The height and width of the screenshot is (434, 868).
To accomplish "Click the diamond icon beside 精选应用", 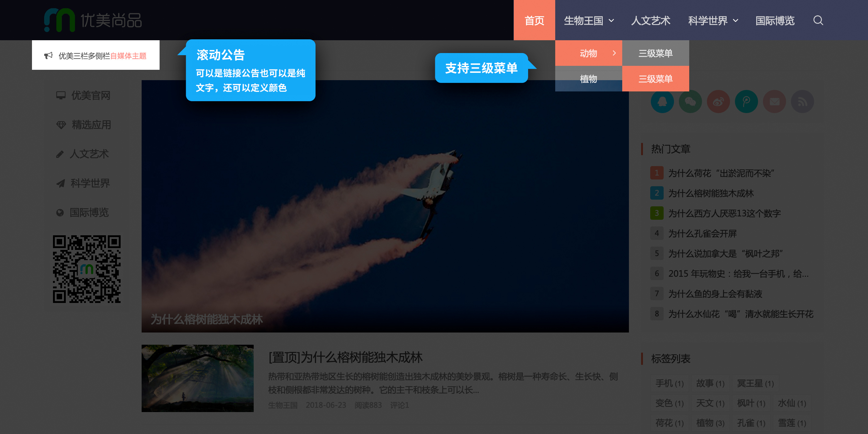I will pos(61,125).
